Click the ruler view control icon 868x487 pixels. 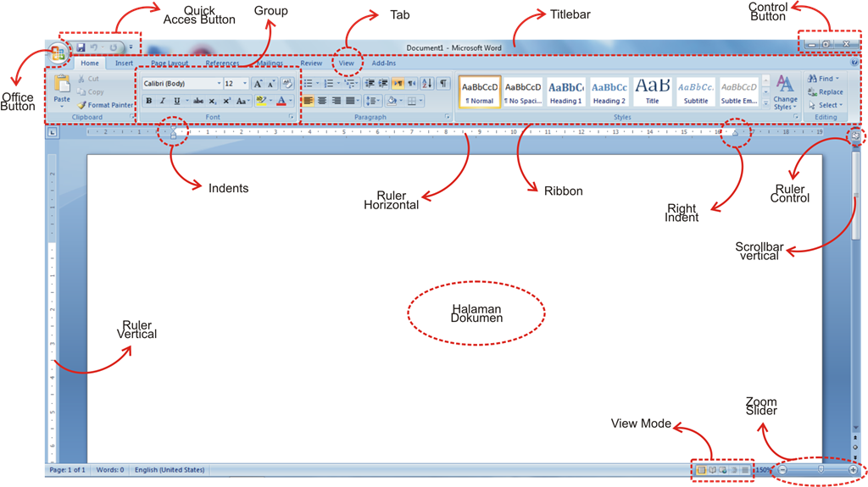[856, 135]
